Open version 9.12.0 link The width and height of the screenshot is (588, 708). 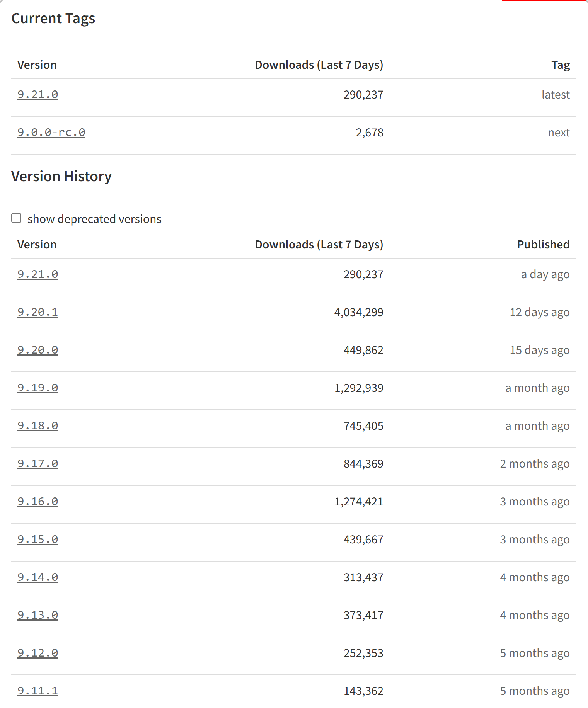[x=38, y=653]
